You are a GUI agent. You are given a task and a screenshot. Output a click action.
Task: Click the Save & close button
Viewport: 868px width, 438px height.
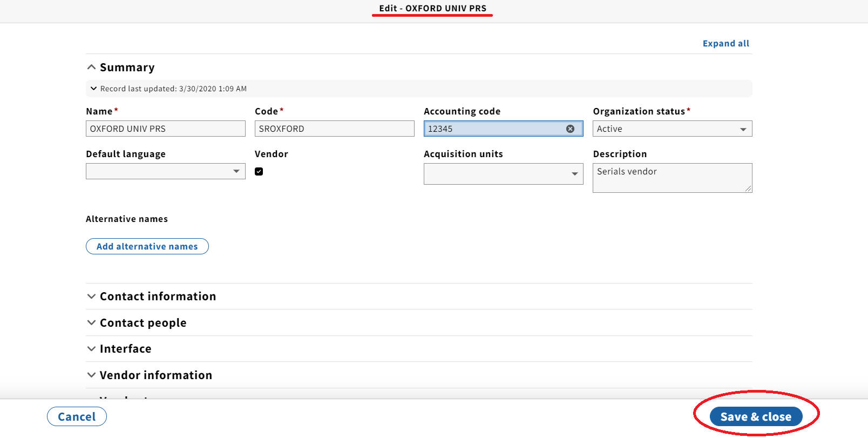click(x=756, y=416)
